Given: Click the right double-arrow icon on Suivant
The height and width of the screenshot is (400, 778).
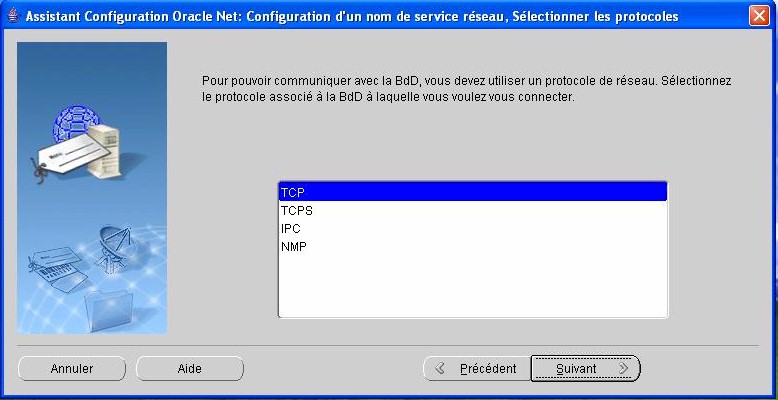Looking at the screenshot, I should pos(624,369).
